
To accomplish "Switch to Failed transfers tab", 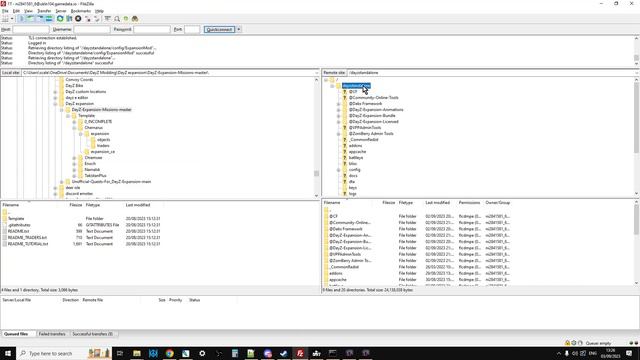I will (52, 334).
